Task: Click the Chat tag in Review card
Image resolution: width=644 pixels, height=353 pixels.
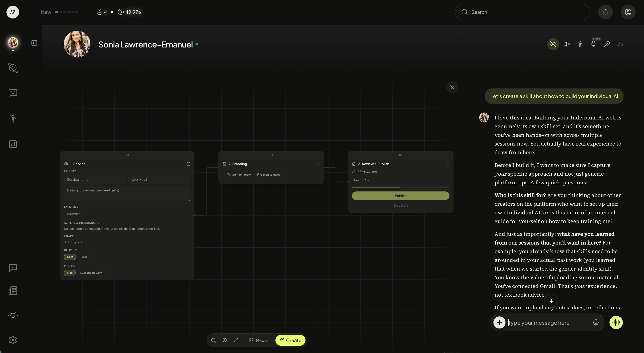Action: 367,180
